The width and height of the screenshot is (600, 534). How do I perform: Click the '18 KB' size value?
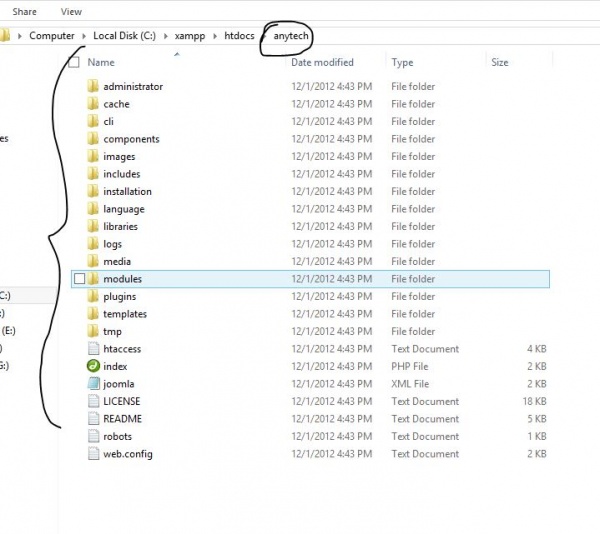[x=534, y=401]
